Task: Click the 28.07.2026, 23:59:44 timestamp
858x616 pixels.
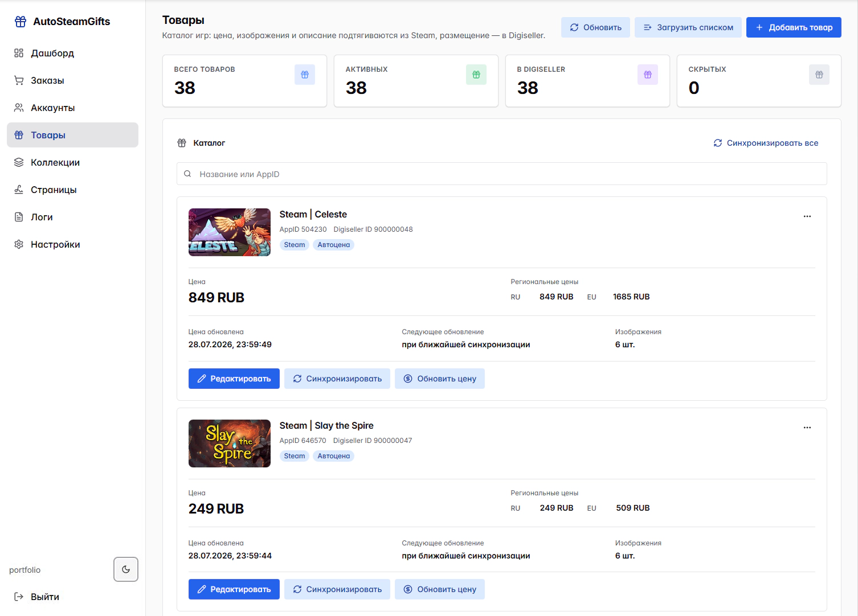Action: coord(230,556)
